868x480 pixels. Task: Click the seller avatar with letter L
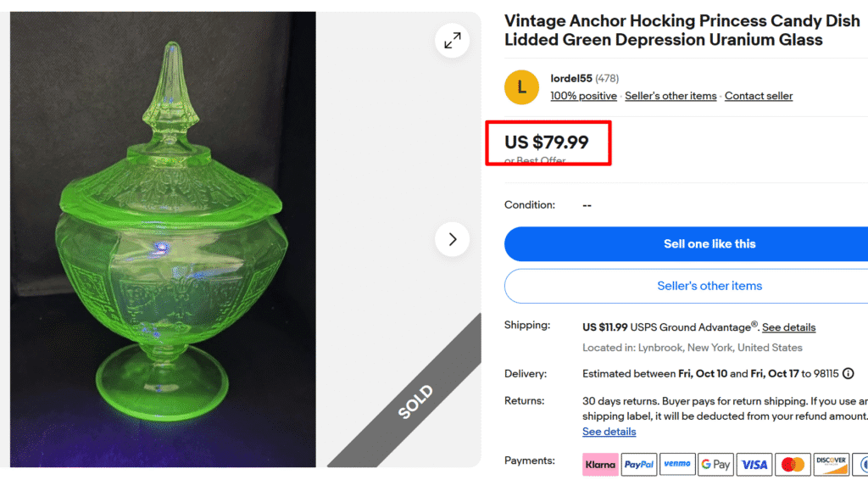tap(521, 87)
